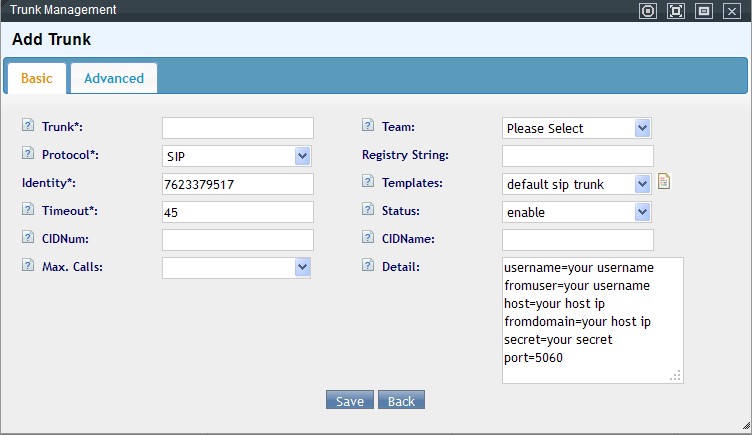Open the Protocol SIP dropdown

(237, 156)
